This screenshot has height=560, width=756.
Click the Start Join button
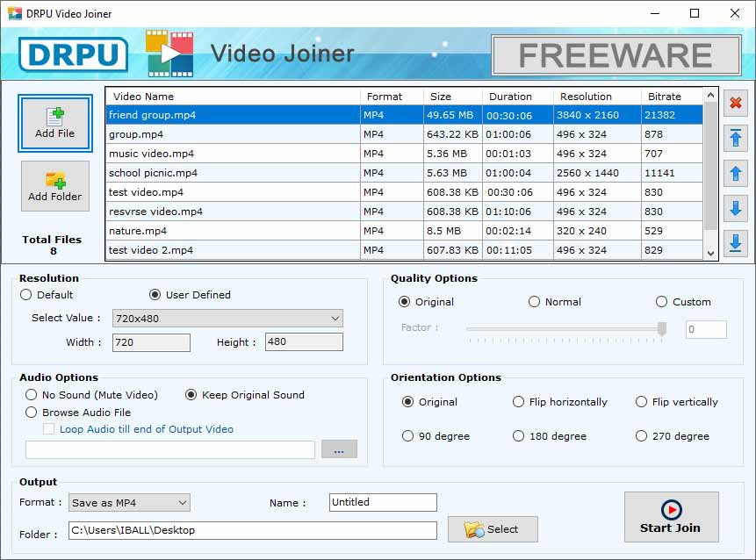(671, 517)
